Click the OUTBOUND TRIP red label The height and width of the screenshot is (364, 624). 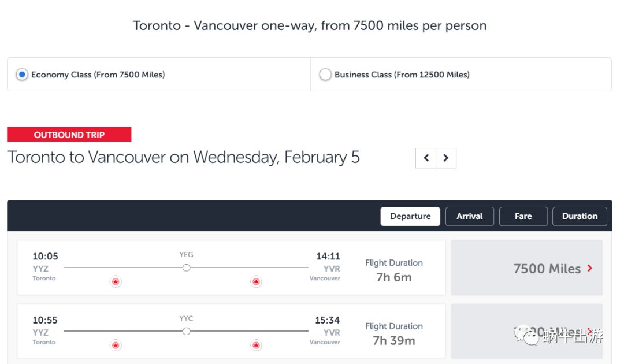69,135
